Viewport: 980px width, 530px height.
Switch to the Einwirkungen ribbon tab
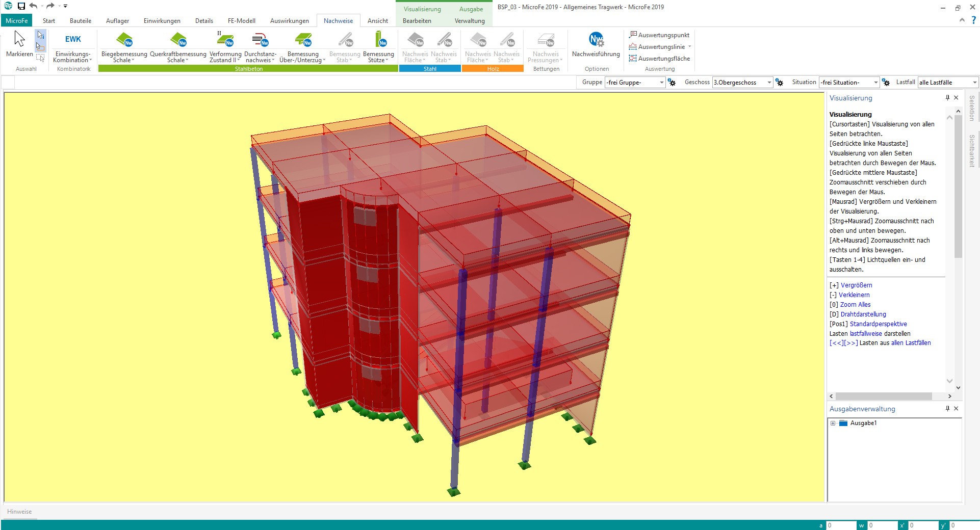(x=162, y=21)
